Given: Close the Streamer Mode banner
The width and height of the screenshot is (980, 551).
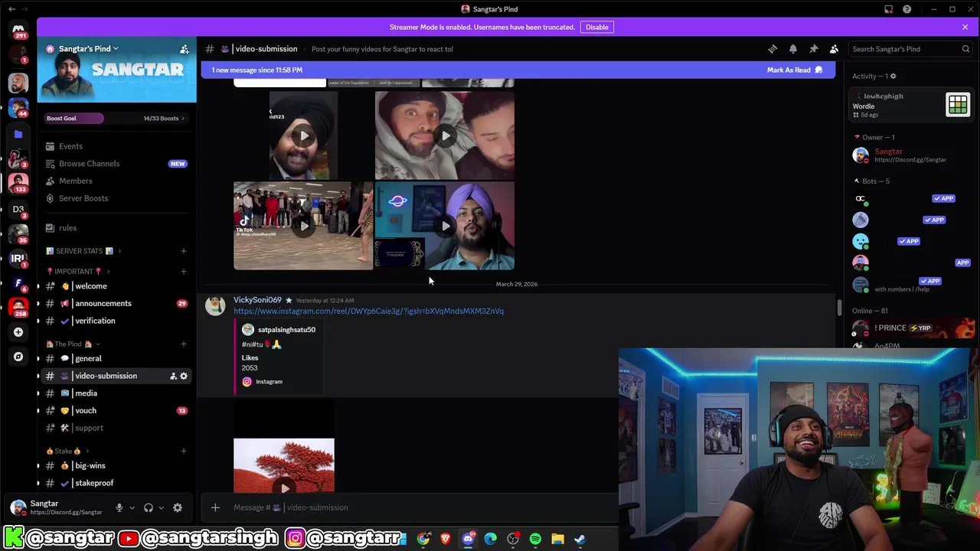Looking at the screenshot, I should [965, 27].
